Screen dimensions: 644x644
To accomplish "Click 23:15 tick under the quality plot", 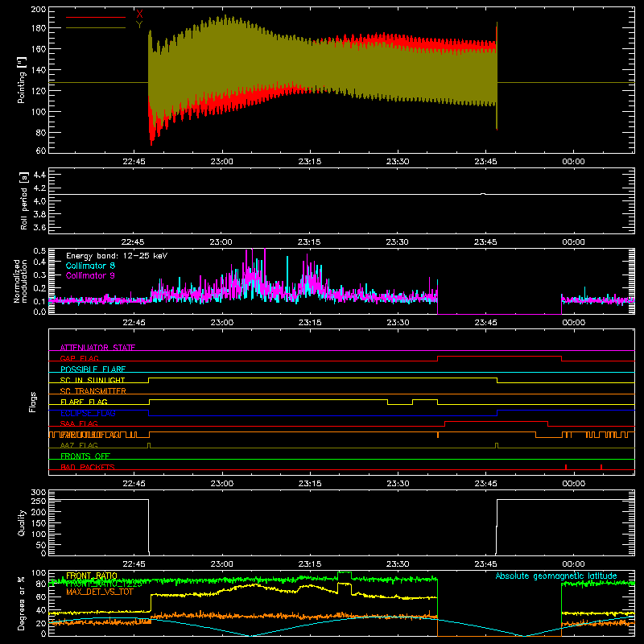I will pyautogui.click(x=310, y=564).
